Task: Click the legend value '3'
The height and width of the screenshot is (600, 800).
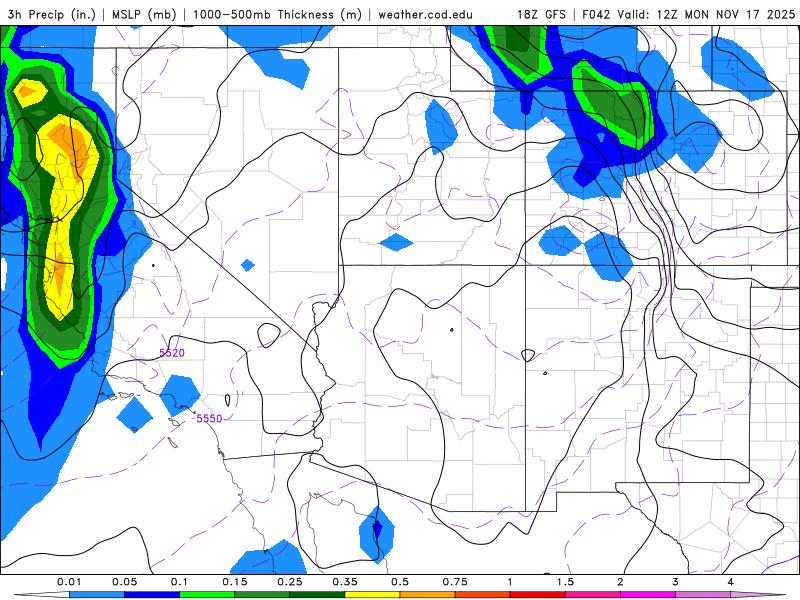Action: (676, 582)
